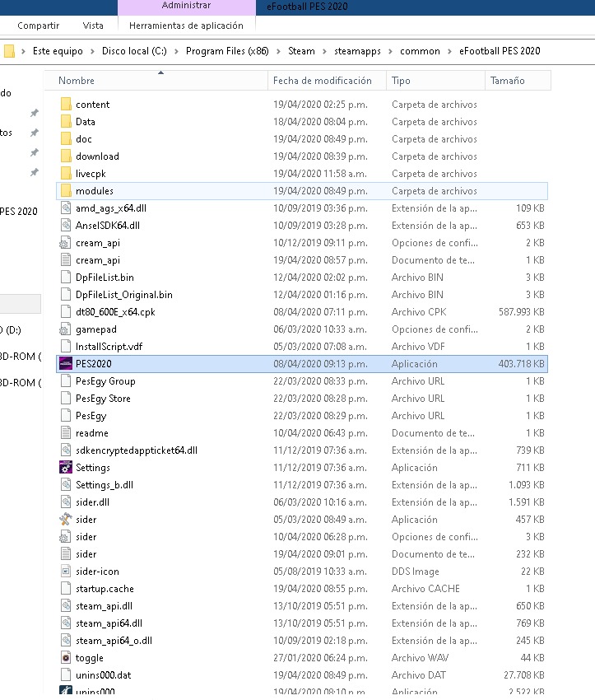Expand the chevron after steamapps breadcrumb
Screen dimensions: 595x700
click(390, 51)
